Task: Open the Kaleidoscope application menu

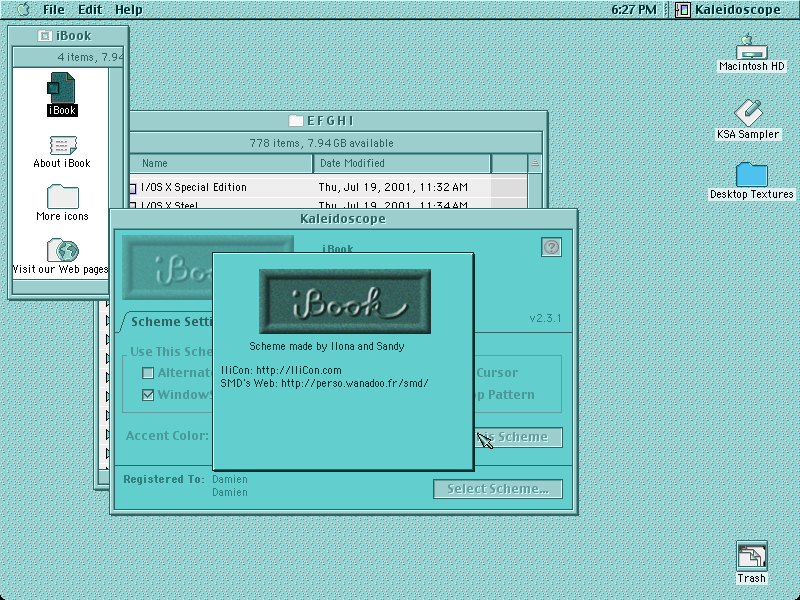Action: coord(728,10)
